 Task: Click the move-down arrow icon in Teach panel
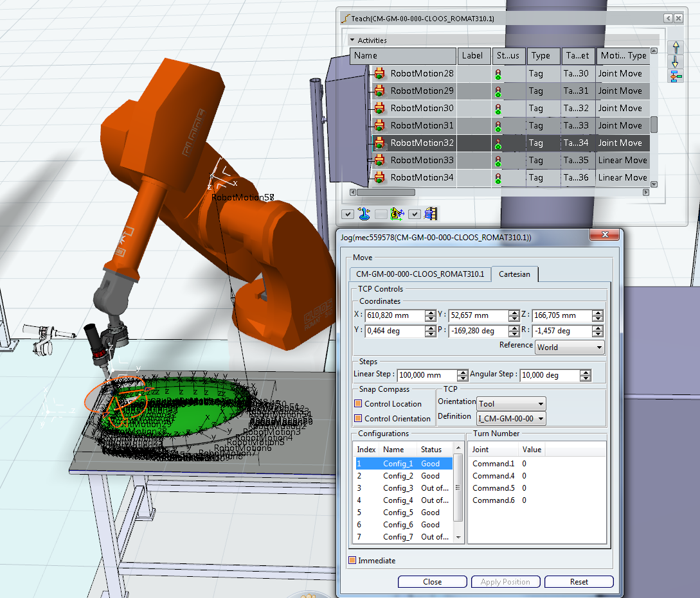click(675, 62)
